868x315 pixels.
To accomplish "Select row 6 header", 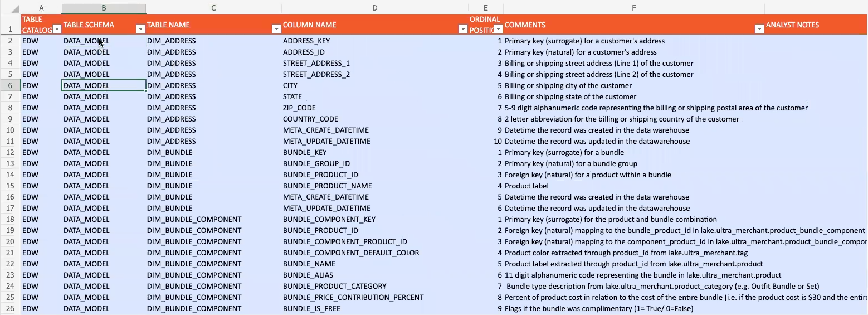I will [x=11, y=85].
